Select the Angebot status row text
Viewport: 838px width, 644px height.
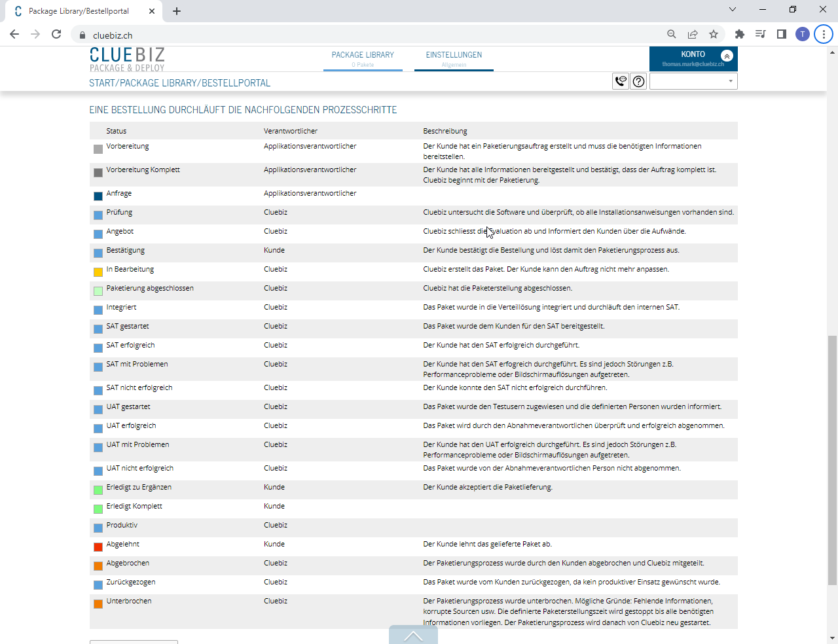120,231
